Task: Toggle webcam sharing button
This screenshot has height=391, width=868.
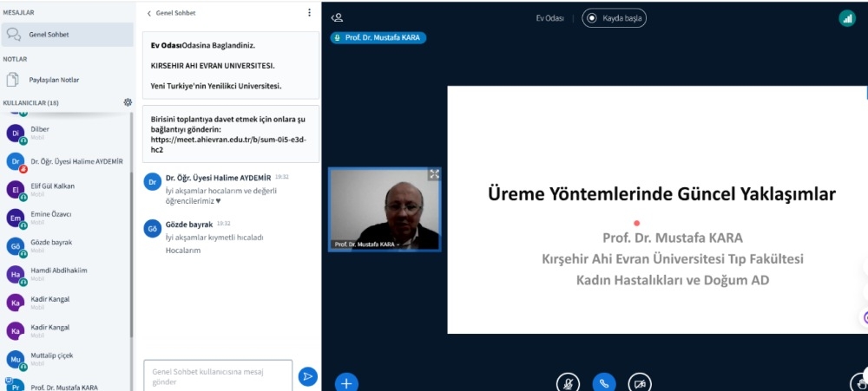Action: point(640,381)
